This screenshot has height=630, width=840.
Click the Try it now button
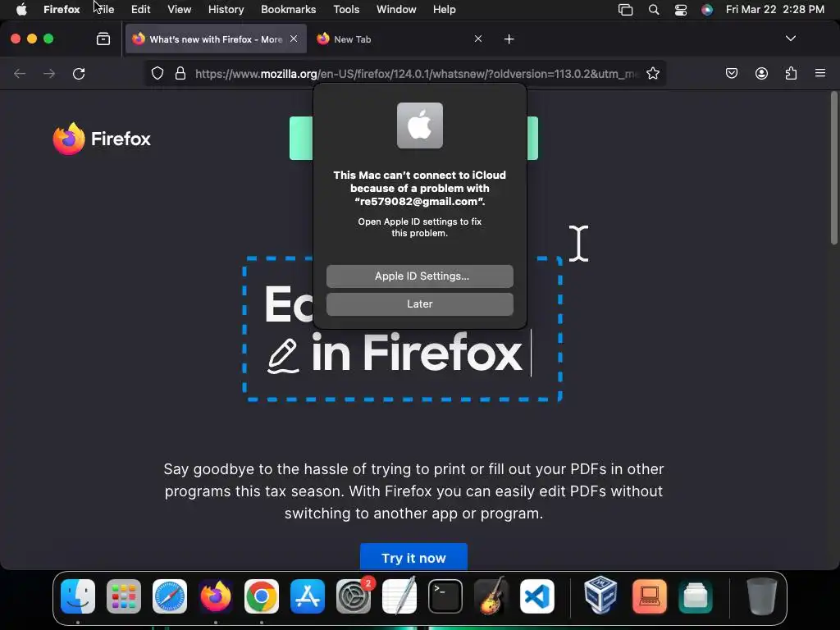[x=413, y=557]
